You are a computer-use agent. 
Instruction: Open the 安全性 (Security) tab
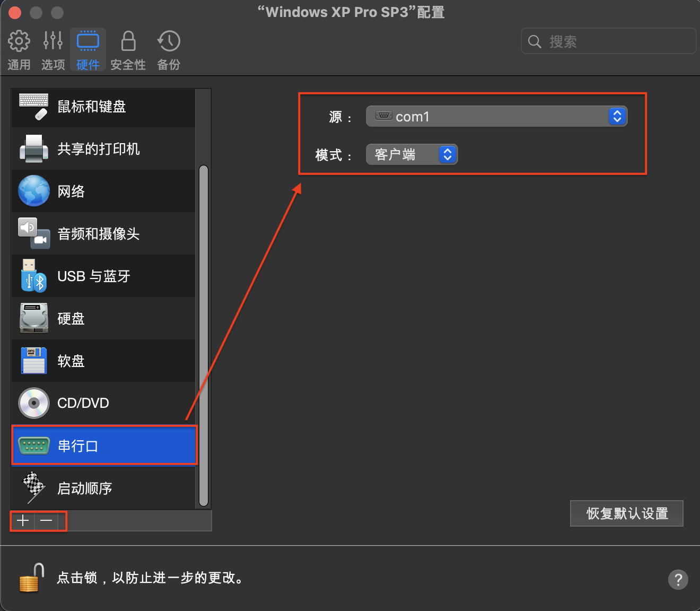[128, 50]
